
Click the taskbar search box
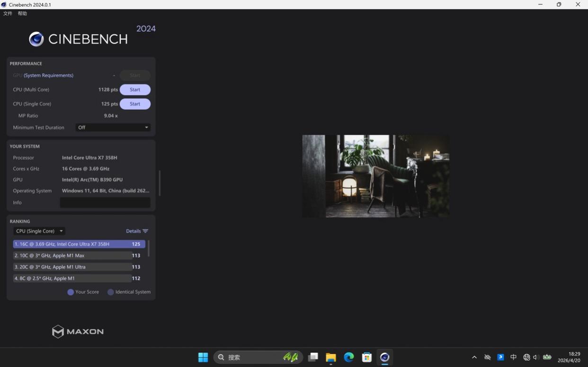tap(258, 357)
